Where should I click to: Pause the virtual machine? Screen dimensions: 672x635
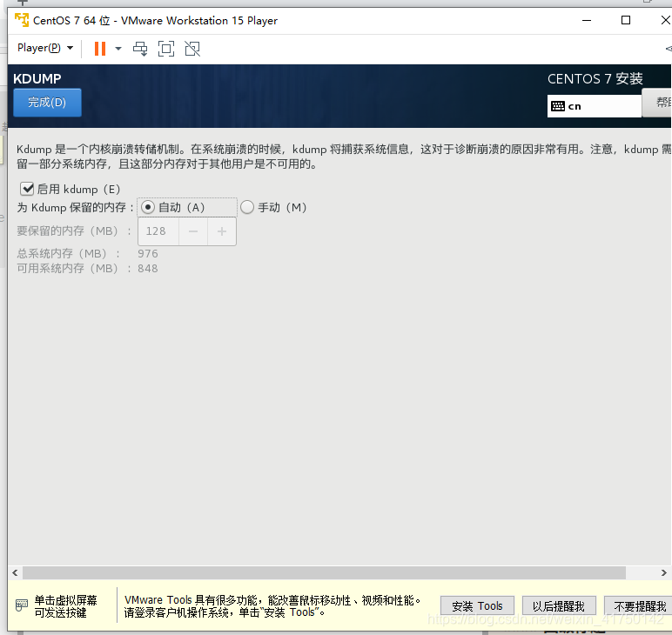click(x=100, y=49)
